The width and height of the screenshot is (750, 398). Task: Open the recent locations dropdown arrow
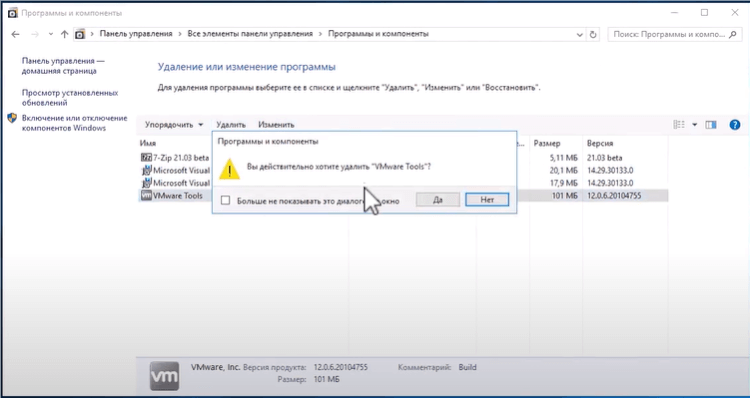click(51, 34)
